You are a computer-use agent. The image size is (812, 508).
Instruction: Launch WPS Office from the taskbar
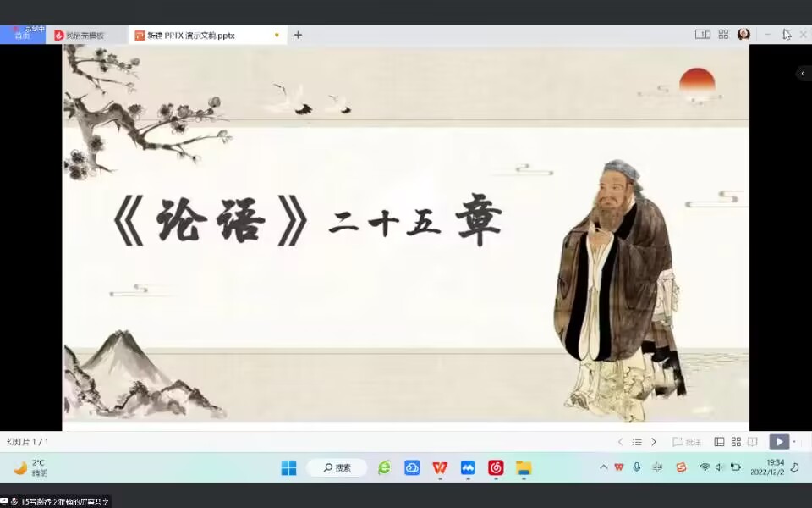[x=440, y=467]
